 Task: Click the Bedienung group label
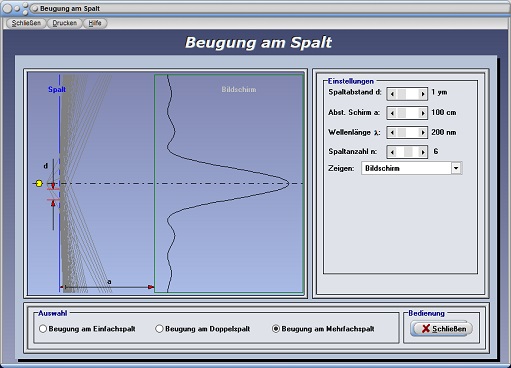426,313
